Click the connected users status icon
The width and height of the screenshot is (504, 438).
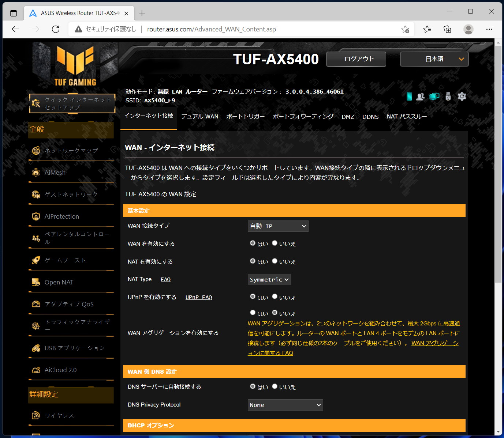coord(421,97)
